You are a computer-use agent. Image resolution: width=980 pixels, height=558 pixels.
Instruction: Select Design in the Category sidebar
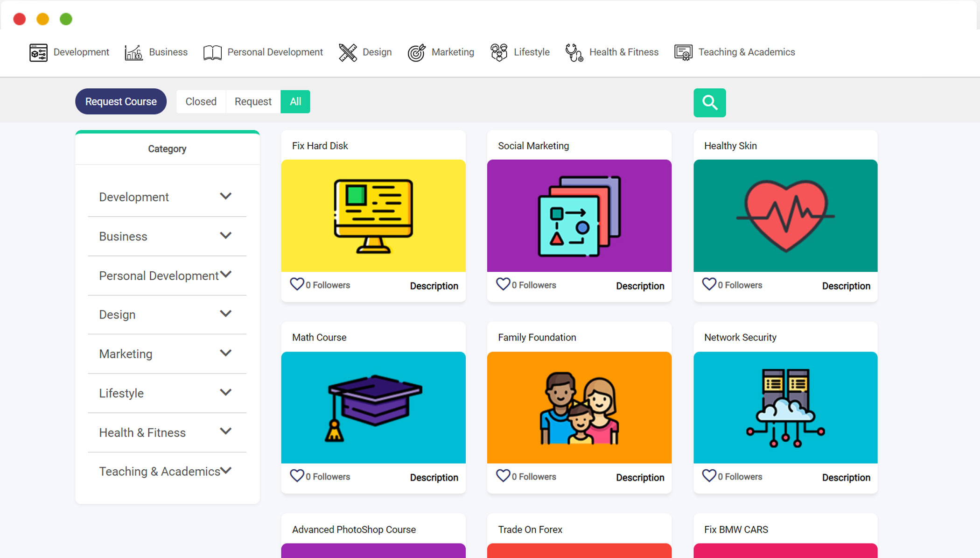tap(117, 315)
